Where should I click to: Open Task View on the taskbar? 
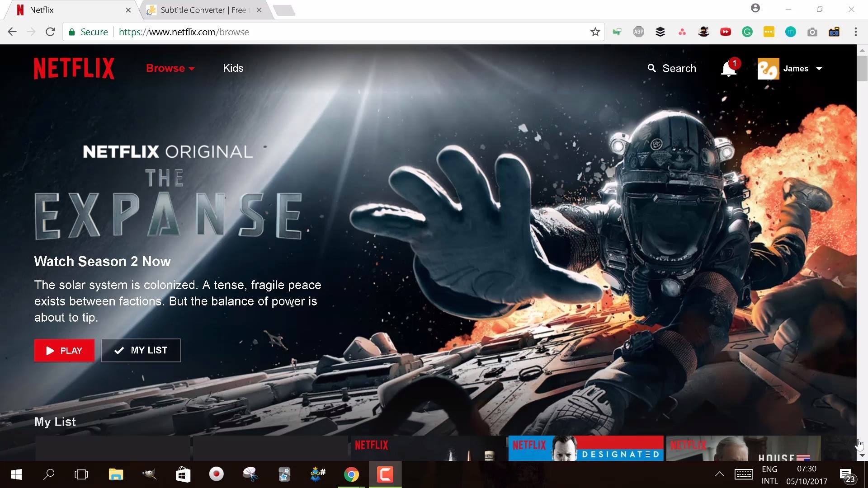pyautogui.click(x=81, y=474)
